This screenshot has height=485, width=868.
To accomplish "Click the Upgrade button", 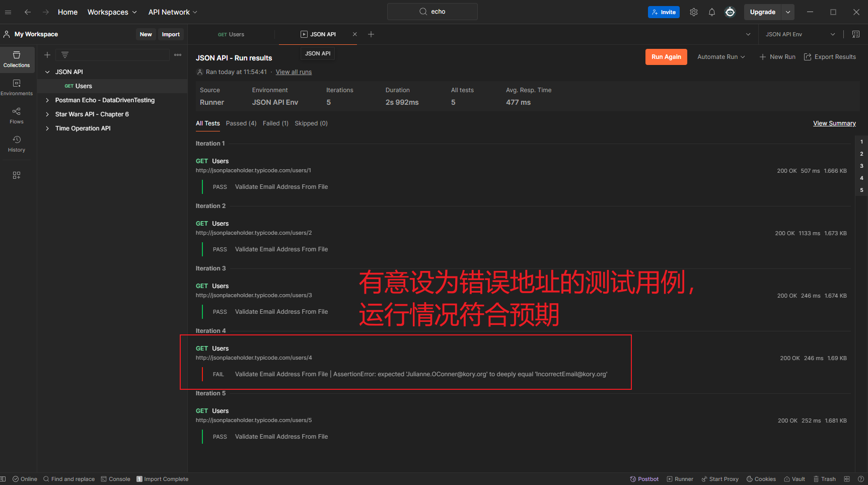I will 762,12.
